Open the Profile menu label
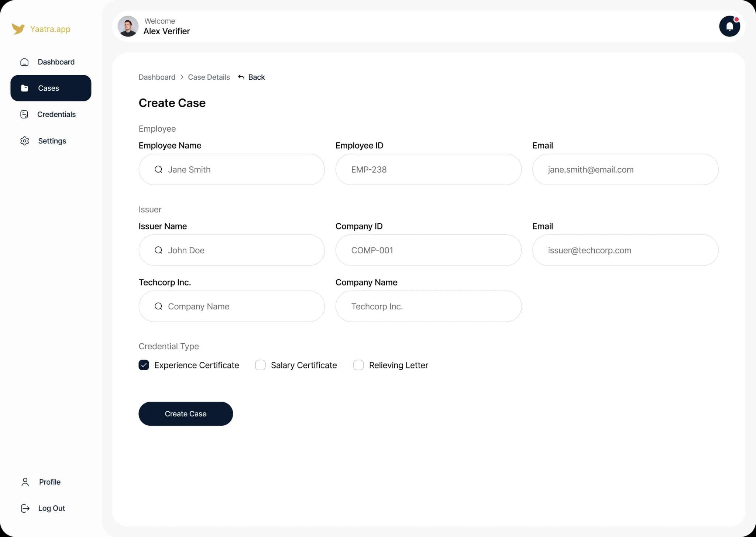Screen dimensions: 756x537 pos(50,482)
